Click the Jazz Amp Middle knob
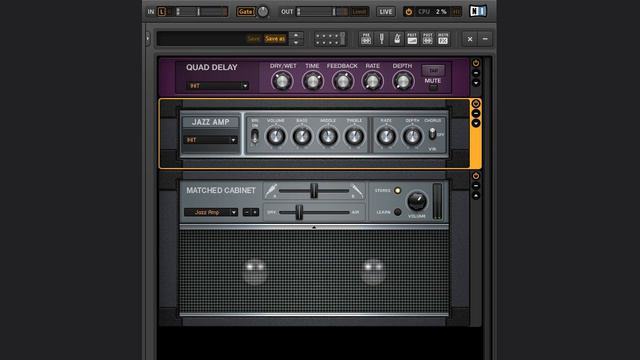This screenshot has height=360, width=640. pyautogui.click(x=328, y=136)
